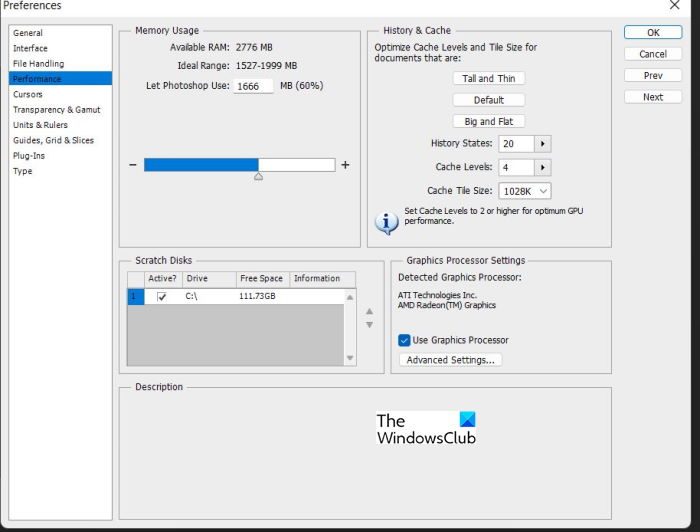
Task: Apply the Default cache preset
Action: click(x=488, y=100)
